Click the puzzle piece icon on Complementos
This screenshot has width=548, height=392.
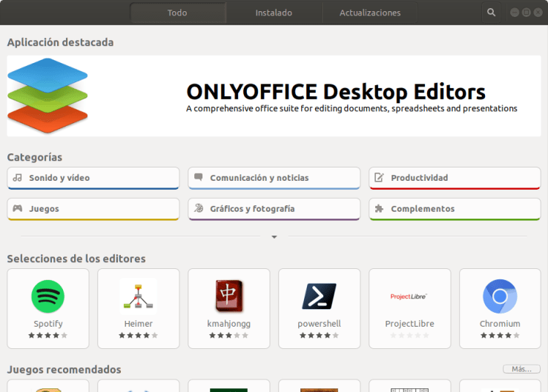click(x=379, y=208)
